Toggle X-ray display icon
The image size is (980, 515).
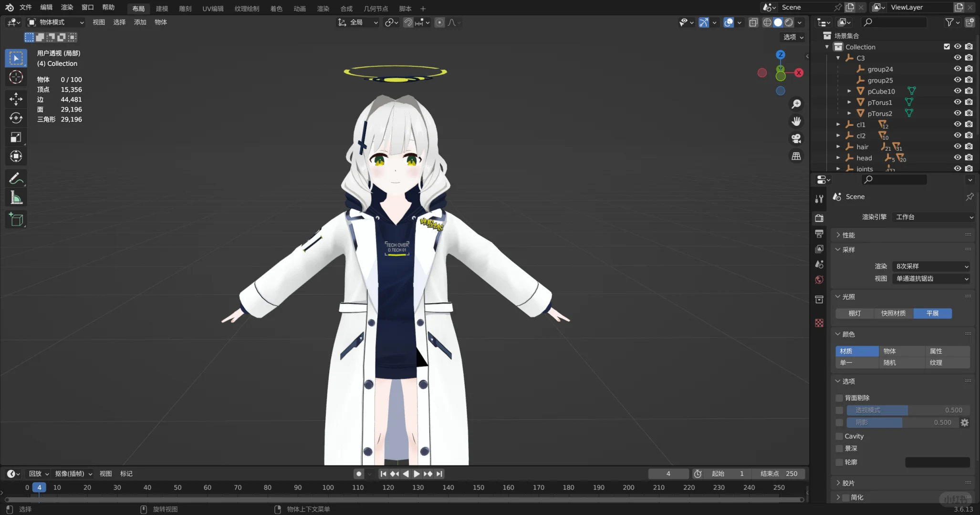(x=753, y=22)
